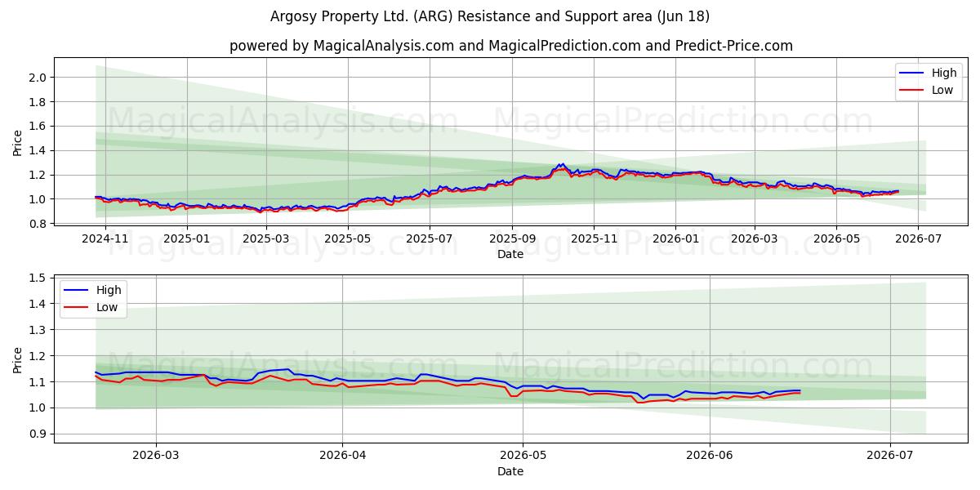Click the '2026-05' tick label on the upper chart

[835, 238]
